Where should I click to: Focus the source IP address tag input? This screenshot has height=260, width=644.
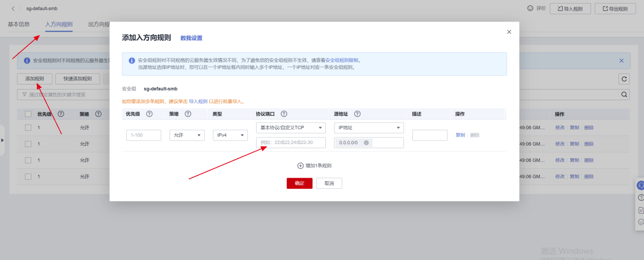[369, 142]
